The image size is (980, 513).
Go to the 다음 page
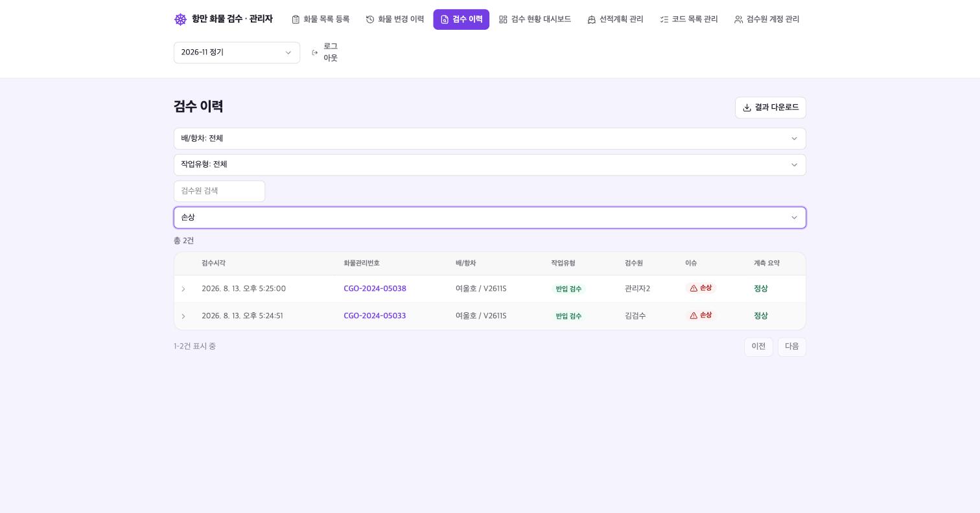792,347
